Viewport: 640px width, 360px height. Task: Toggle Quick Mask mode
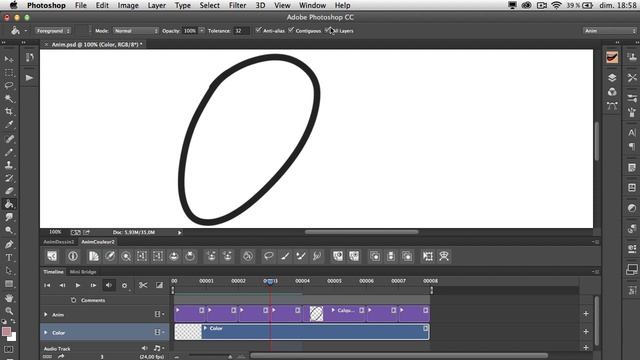9,350
